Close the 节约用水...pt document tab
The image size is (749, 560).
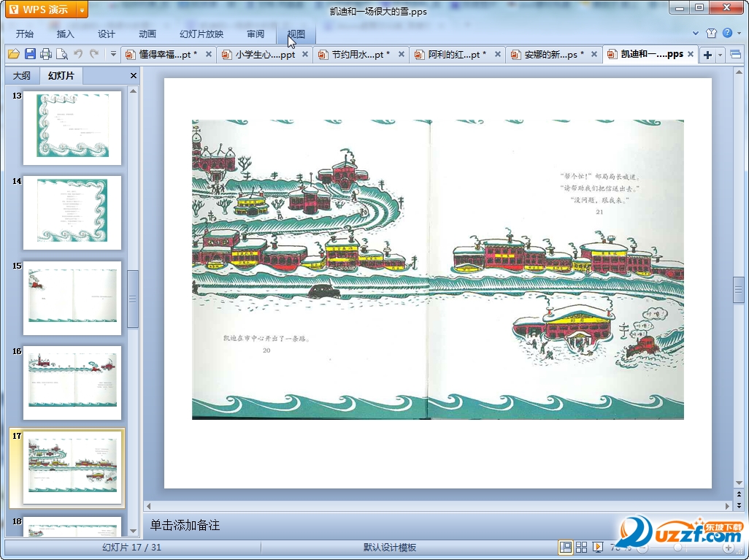pos(402,55)
